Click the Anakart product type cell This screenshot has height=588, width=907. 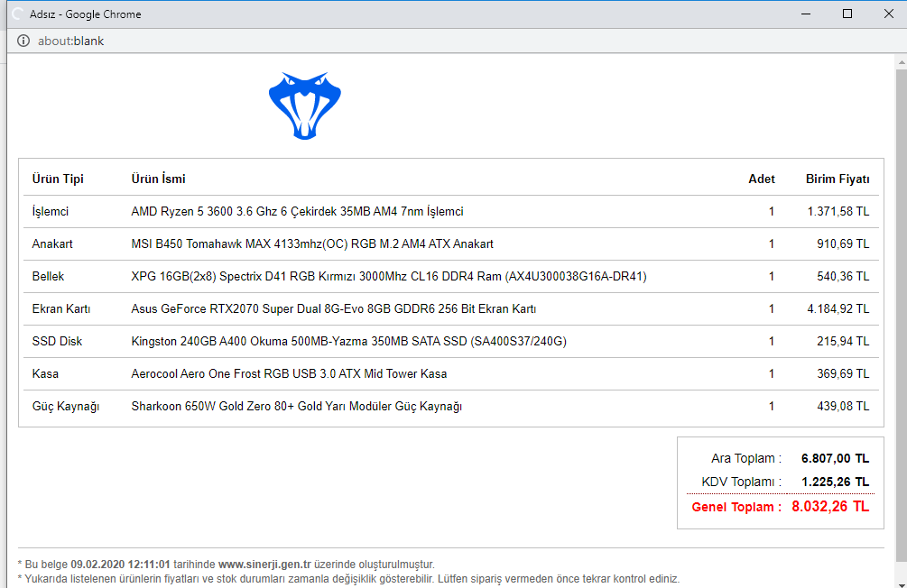(x=52, y=244)
